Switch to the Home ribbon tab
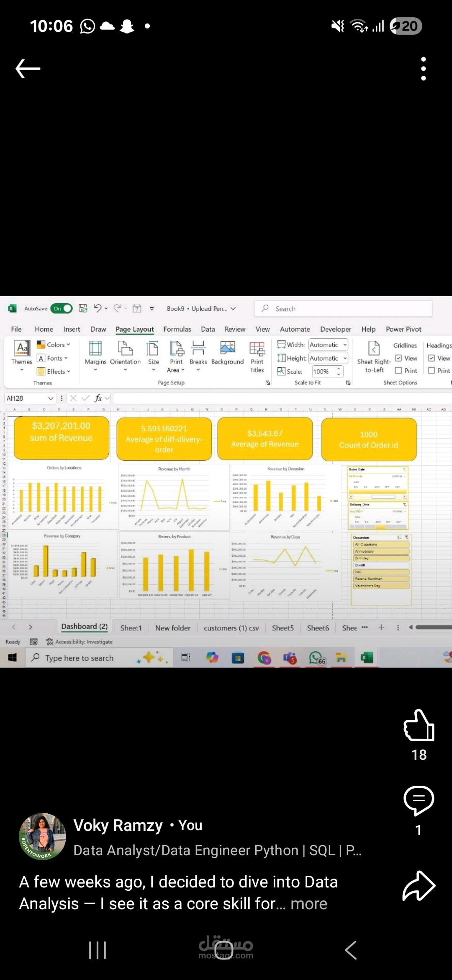This screenshot has height=980, width=452. [44, 329]
